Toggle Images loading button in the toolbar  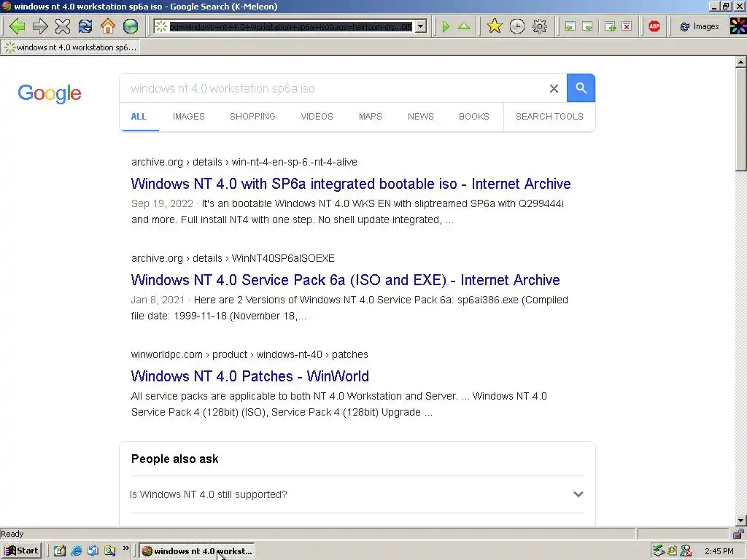point(700,26)
